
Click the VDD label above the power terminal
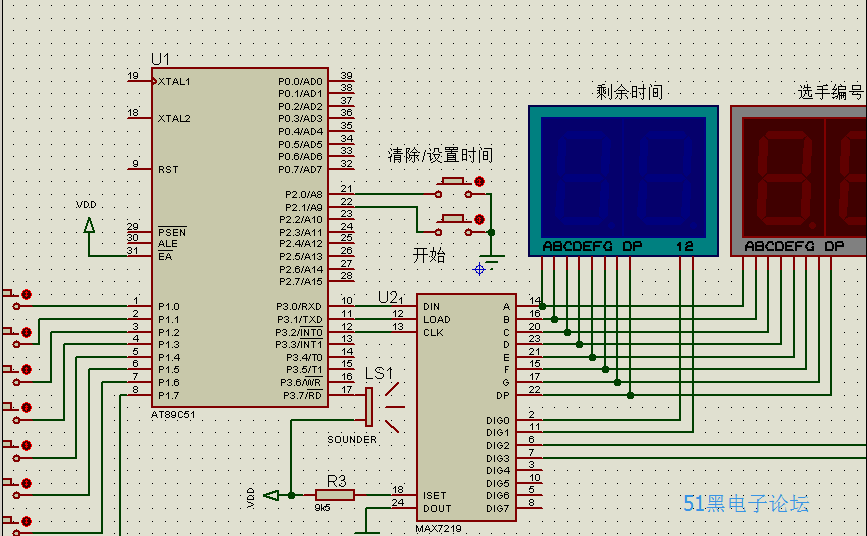point(86,205)
